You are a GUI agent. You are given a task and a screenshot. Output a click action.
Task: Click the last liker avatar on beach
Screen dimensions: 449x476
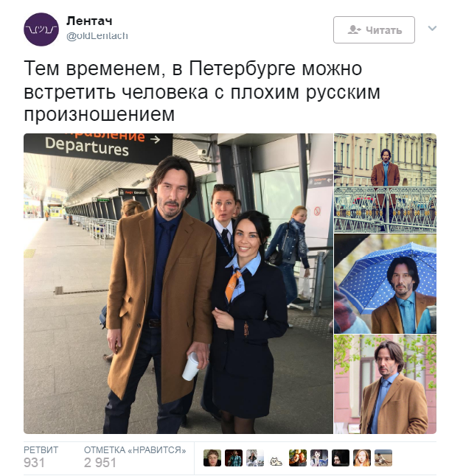[383, 458]
